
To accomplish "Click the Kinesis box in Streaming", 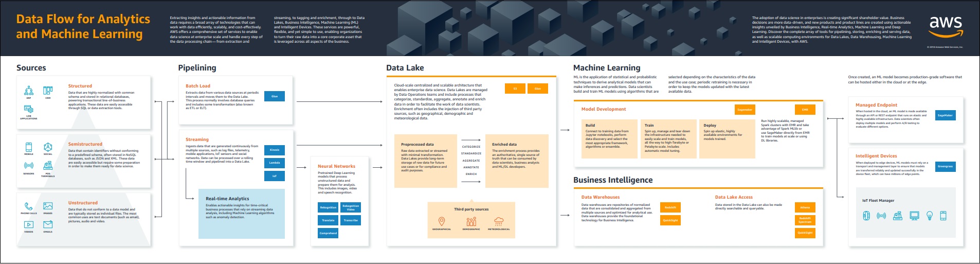I will tap(275, 150).
